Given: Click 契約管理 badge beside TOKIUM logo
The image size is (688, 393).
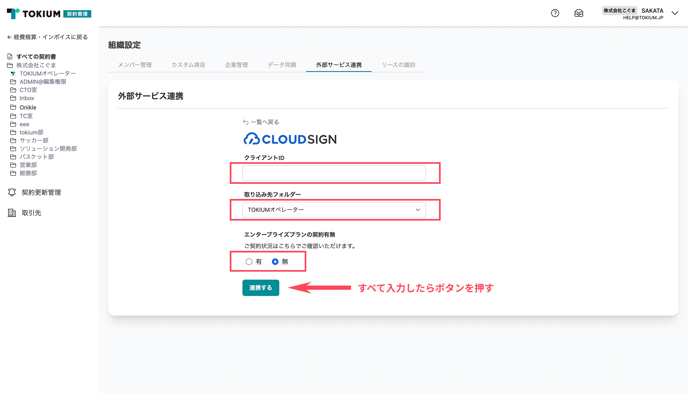Looking at the screenshot, I should point(77,14).
